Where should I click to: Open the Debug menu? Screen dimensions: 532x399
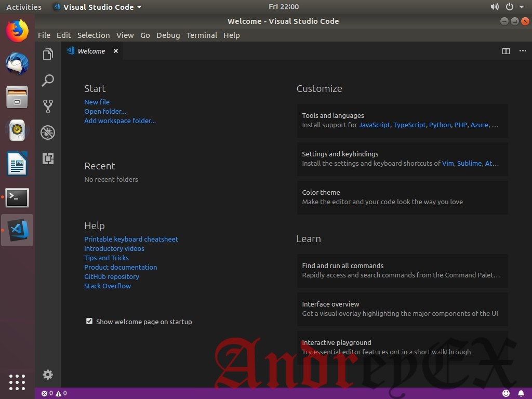(168, 35)
